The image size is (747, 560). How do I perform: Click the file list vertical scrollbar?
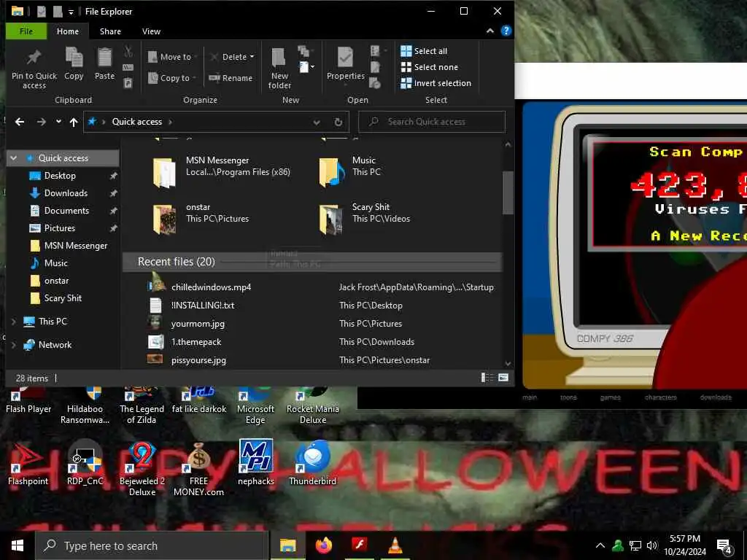[508, 192]
